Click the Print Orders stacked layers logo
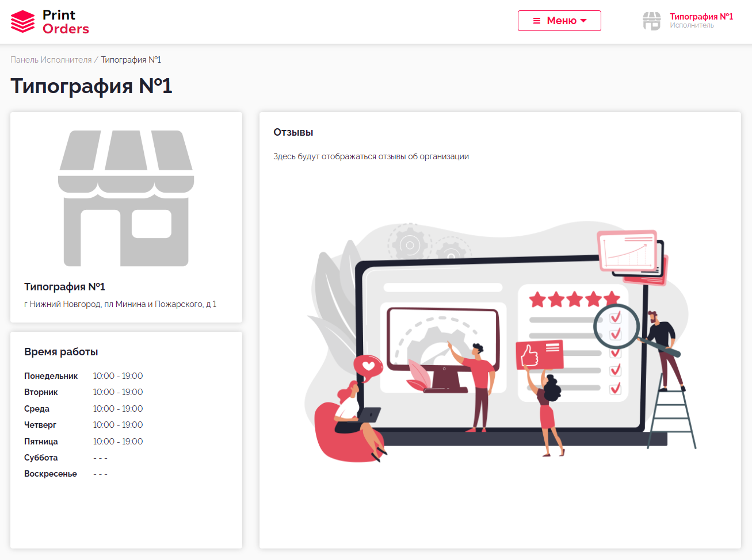The image size is (752, 560). 23,22
